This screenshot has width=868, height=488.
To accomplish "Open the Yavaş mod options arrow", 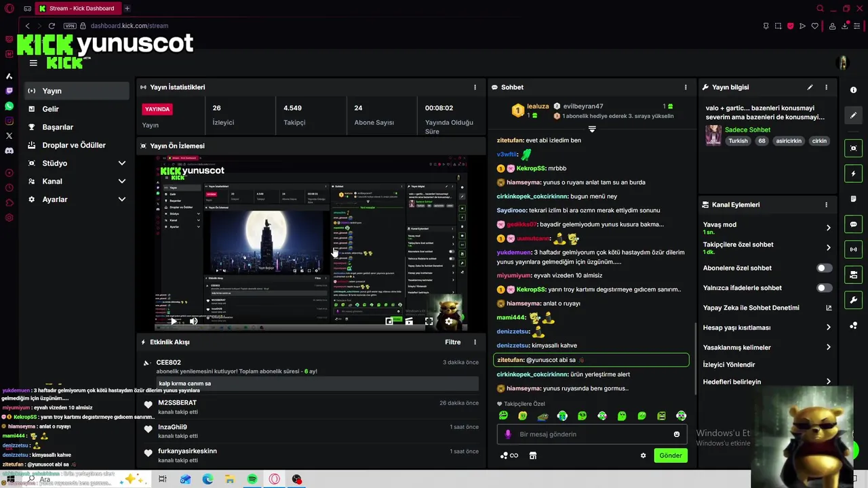I will [x=828, y=228].
